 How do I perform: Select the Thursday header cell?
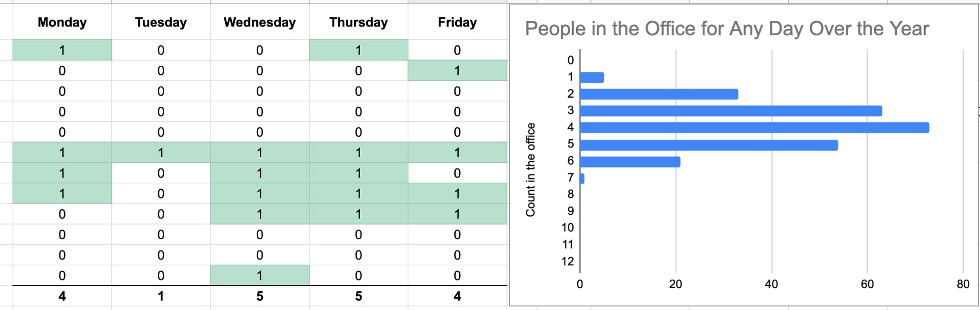[358, 22]
